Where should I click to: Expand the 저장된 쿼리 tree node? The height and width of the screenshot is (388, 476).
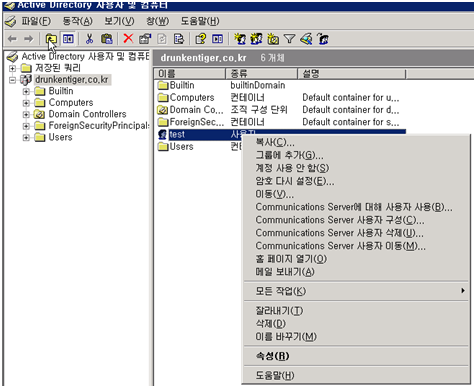click(x=13, y=68)
